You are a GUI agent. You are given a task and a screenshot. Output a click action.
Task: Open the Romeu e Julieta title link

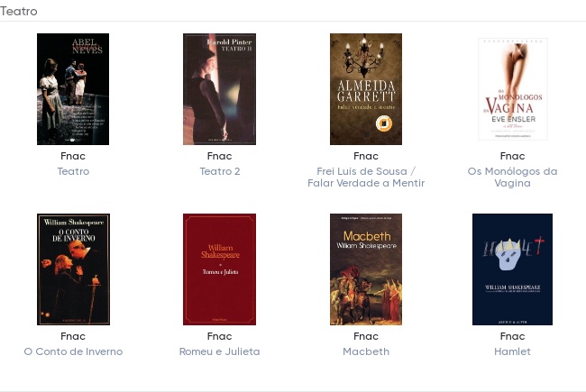[x=219, y=351]
